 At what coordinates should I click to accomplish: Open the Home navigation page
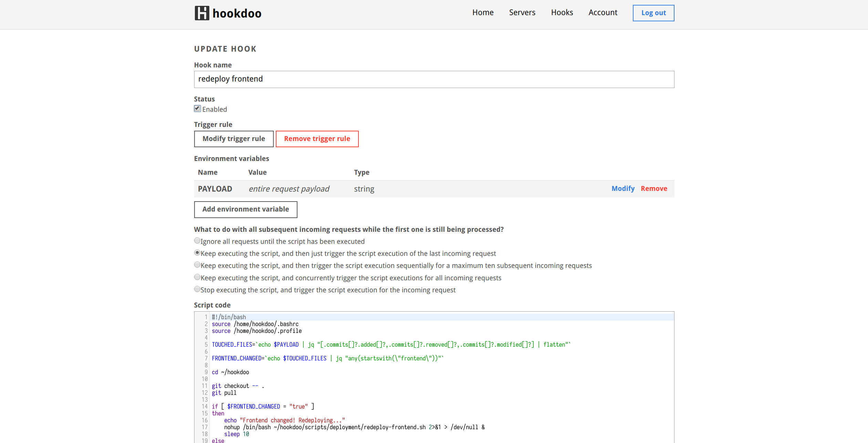click(483, 13)
